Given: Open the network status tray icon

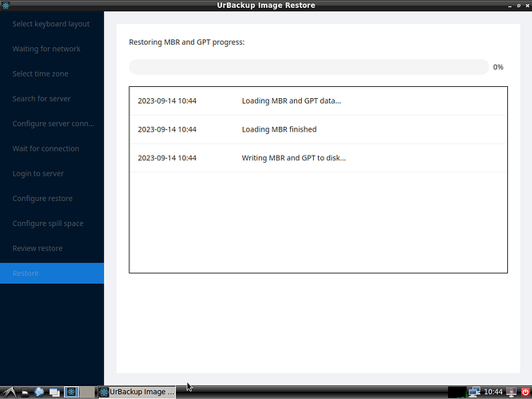Looking at the screenshot, I should (x=474, y=393).
